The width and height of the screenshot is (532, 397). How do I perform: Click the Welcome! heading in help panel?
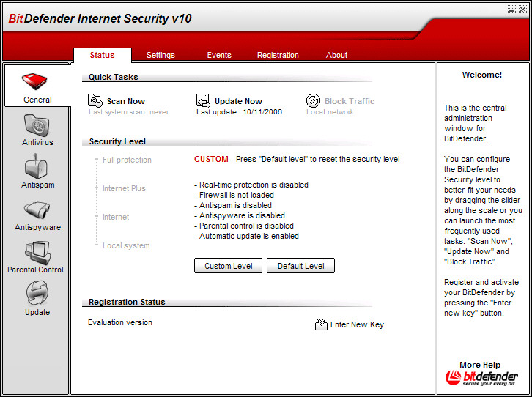click(481, 75)
